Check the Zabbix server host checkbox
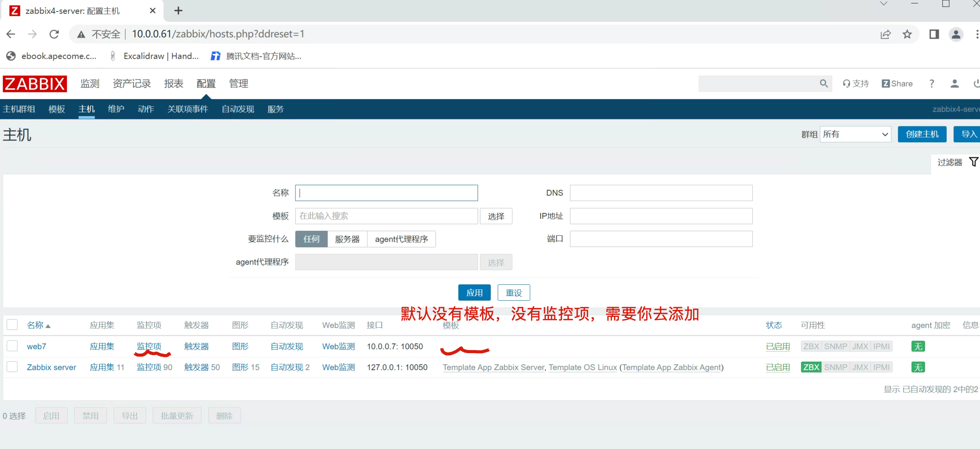Viewport: 980px width, 449px height. pyautogui.click(x=12, y=367)
